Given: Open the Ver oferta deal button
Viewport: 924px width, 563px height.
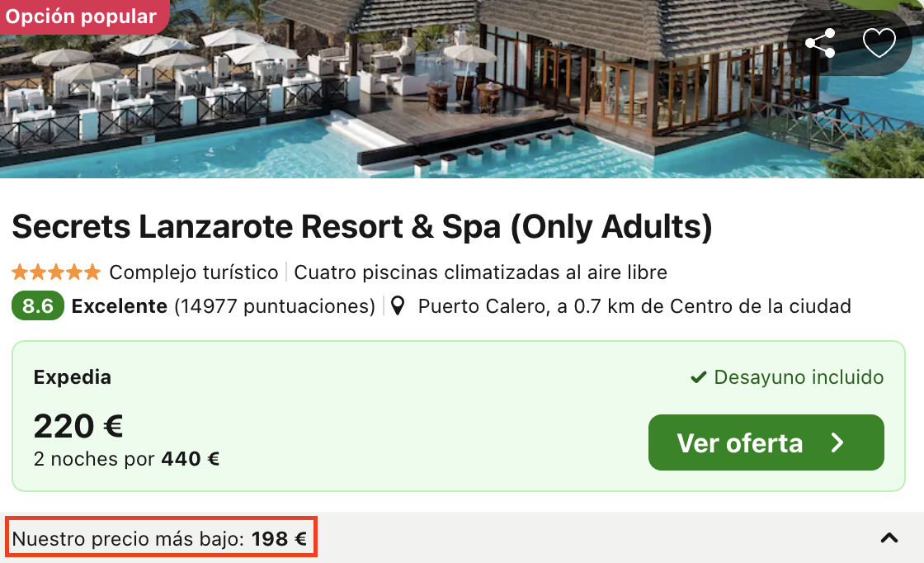Looking at the screenshot, I should 766,442.
